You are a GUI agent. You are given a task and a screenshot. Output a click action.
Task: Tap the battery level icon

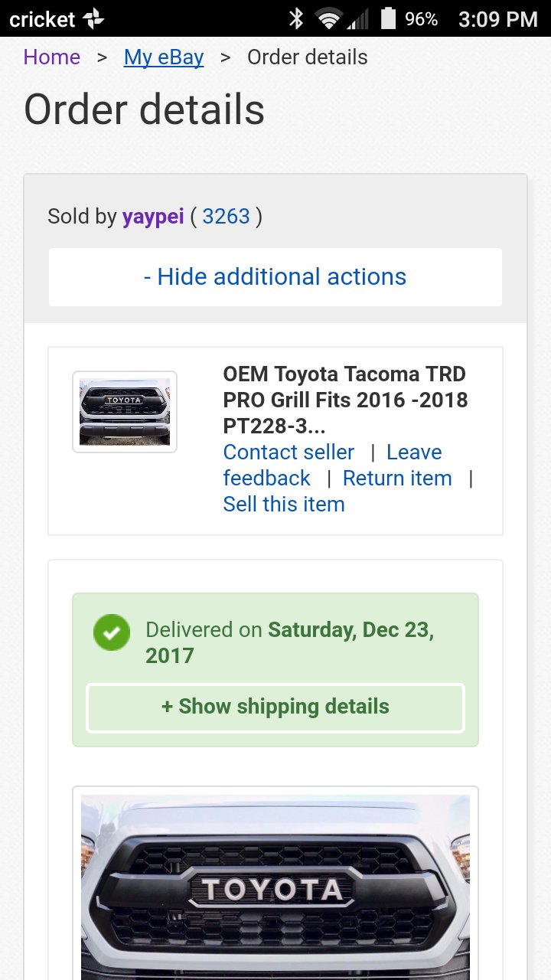pyautogui.click(x=389, y=18)
